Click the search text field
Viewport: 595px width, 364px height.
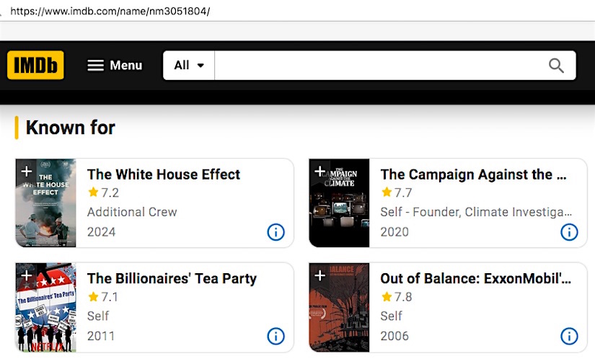pos(379,66)
